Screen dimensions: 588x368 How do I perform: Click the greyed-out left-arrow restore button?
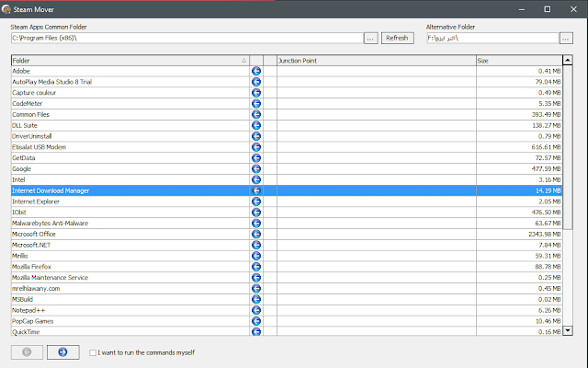[x=27, y=352]
